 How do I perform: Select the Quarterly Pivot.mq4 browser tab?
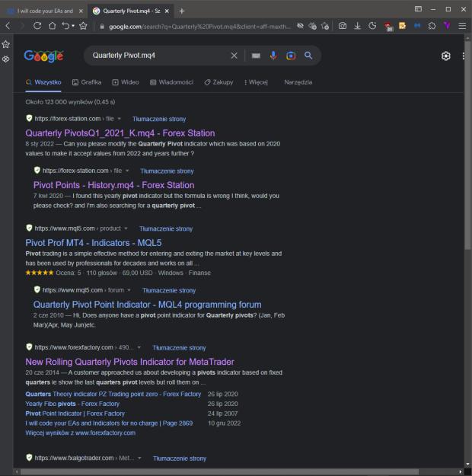(130, 11)
